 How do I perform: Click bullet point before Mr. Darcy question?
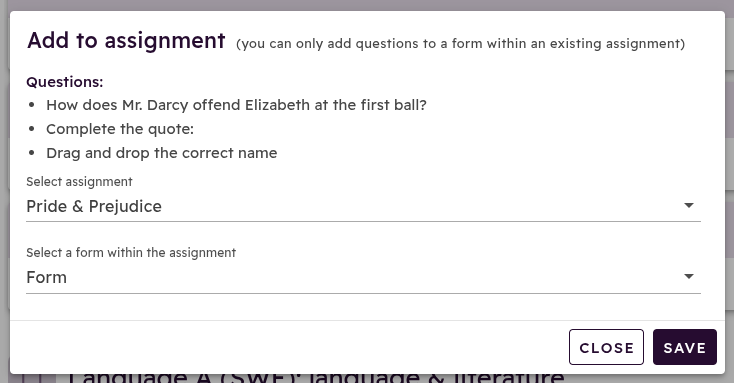pyautogui.click(x=31, y=105)
